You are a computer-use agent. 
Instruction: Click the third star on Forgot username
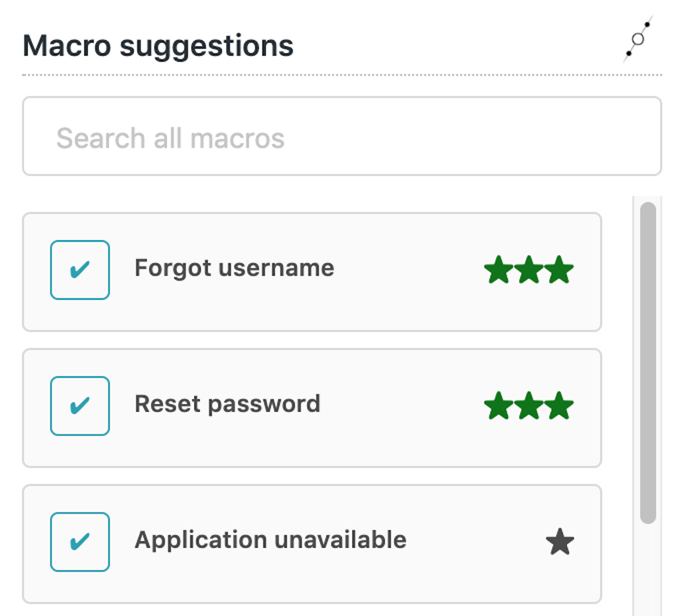(x=559, y=270)
